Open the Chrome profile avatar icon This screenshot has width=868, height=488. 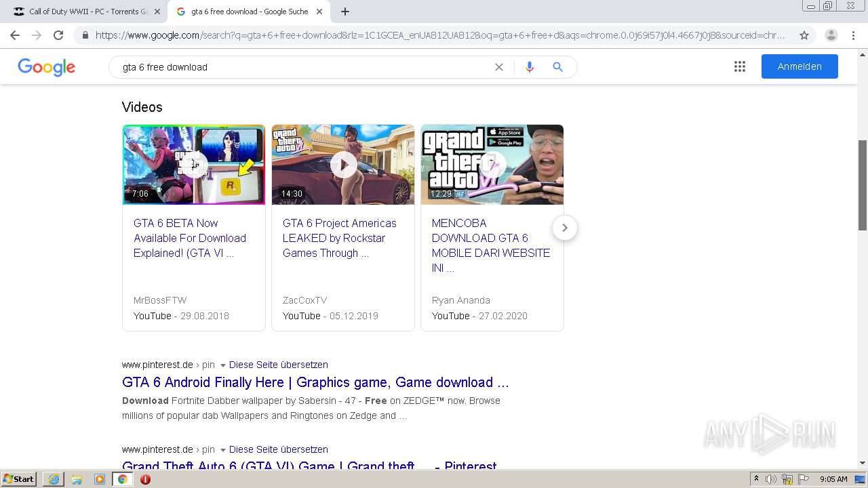831,35
